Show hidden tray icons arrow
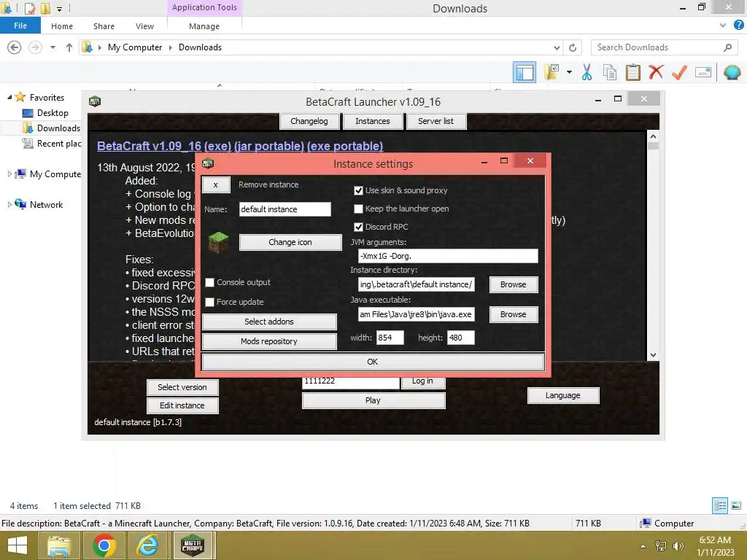The height and width of the screenshot is (560, 747). pos(643,546)
